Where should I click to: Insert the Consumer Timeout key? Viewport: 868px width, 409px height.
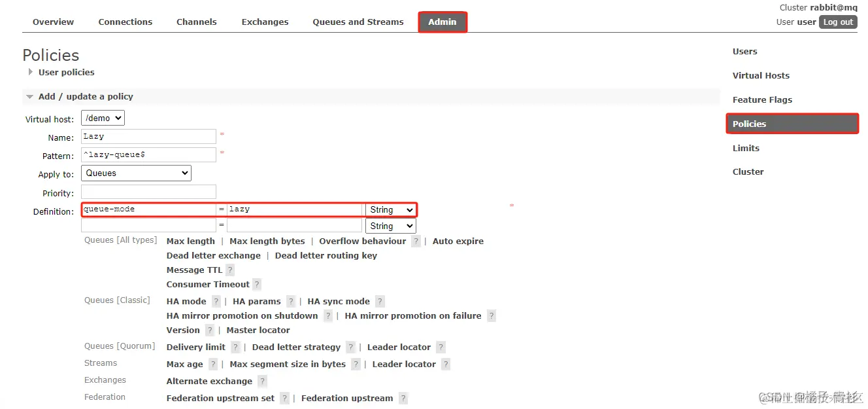(x=208, y=285)
